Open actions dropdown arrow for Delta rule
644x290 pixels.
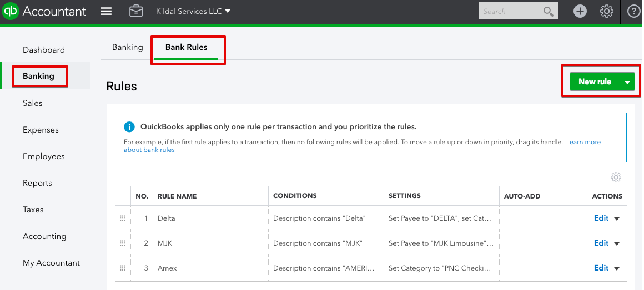click(x=617, y=219)
